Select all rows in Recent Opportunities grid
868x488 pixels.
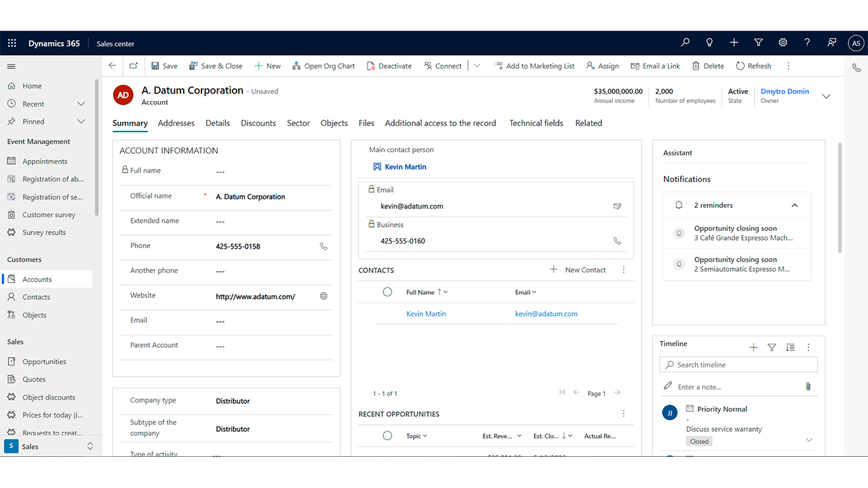point(387,436)
